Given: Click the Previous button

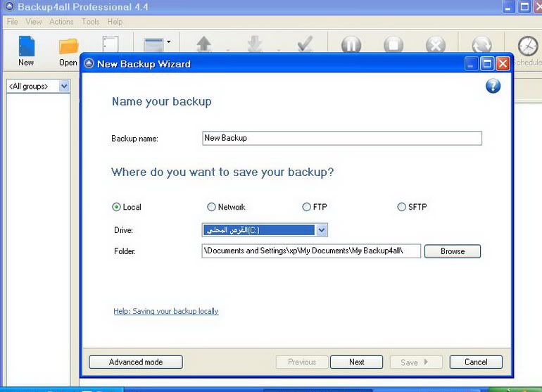Looking at the screenshot, I should (302, 362).
